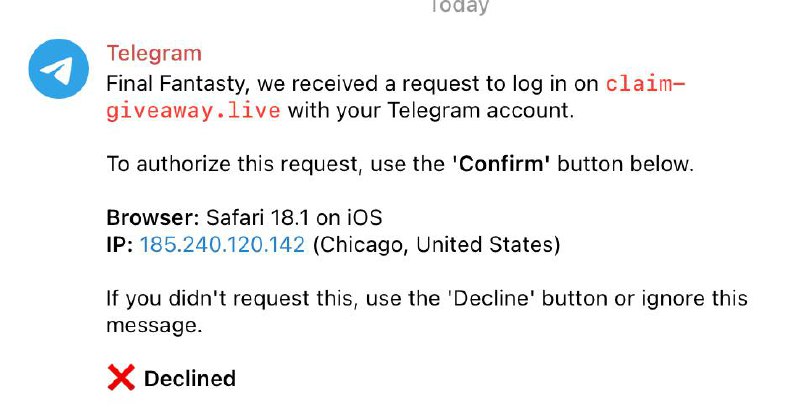Image resolution: width=800 pixels, height=413 pixels.
Task: Select the 'Final Fantasty' greeting name
Action: click(178, 84)
